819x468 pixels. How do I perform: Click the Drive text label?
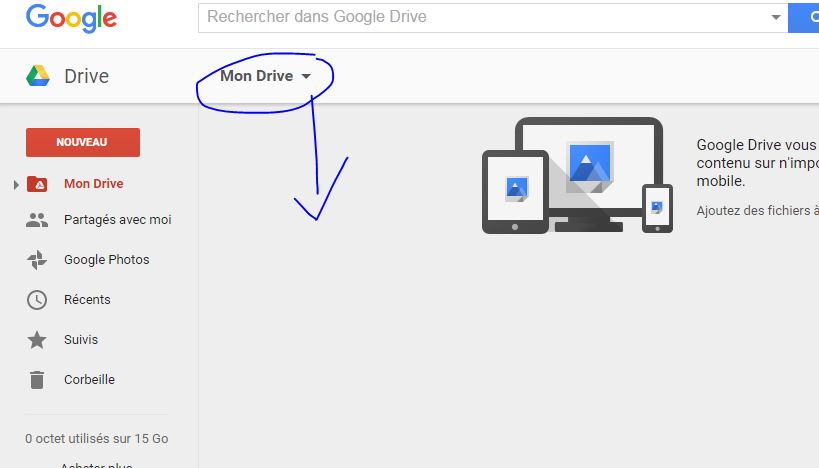tap(87, 76)
